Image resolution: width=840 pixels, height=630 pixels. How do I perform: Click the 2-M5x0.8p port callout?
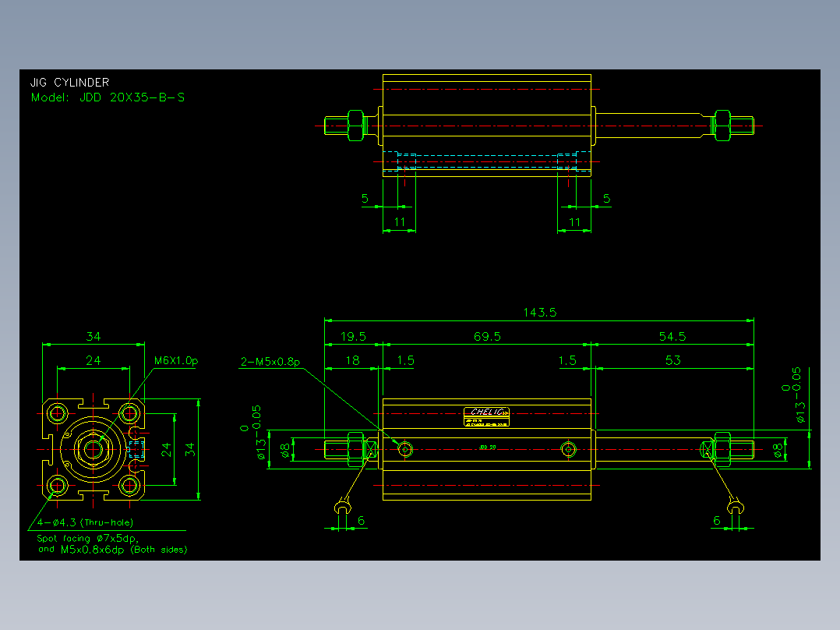pyautogui.click(x=270, y=362)
